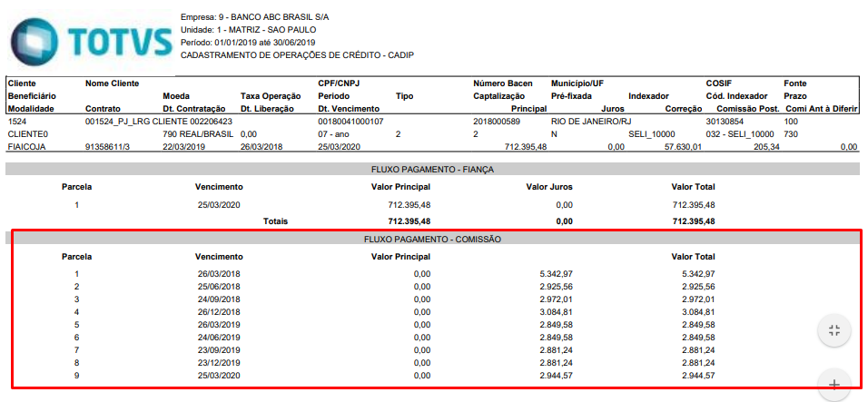Select COSIF value 30130854
Viewport: 868px width, 402px height.
click(x=725, y=121)
